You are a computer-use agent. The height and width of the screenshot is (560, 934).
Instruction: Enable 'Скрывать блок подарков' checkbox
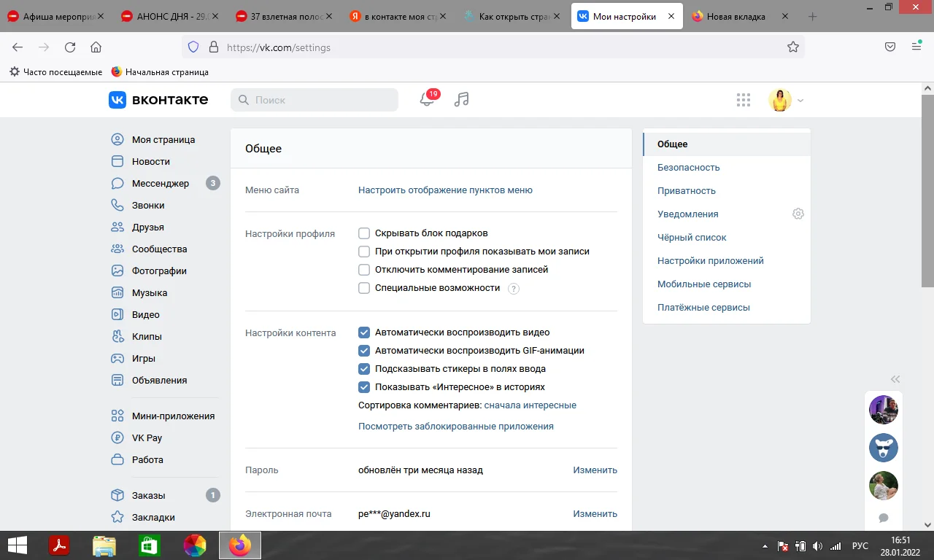click(x=364, y=233)
